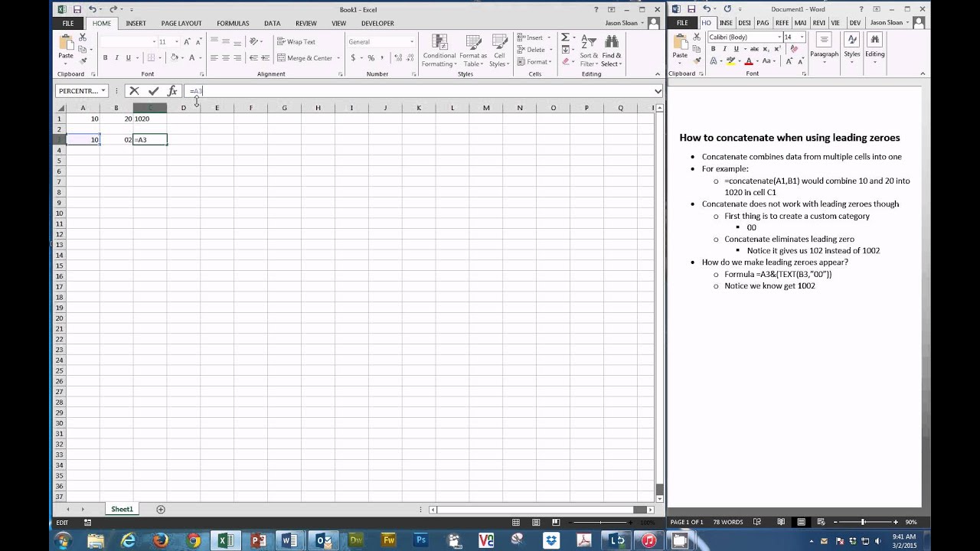980x551 pixels.
Task: Toggle Wrap Text for the cell
Action: click(x=296, y=41)
